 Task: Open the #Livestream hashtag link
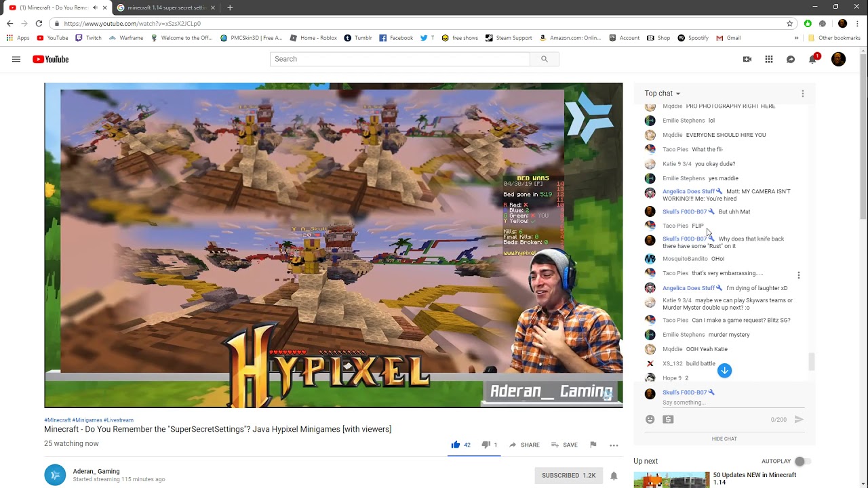coord(119,420)
